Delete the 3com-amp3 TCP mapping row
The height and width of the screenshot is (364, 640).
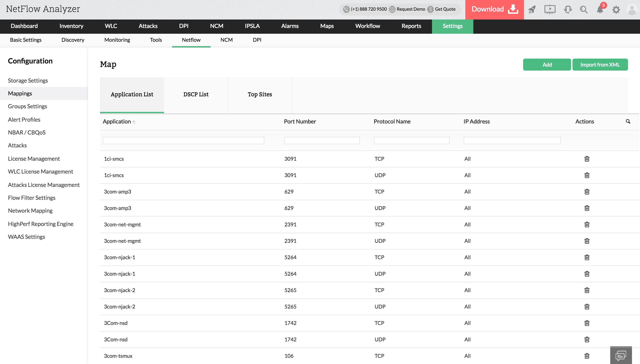click(587, 192)
